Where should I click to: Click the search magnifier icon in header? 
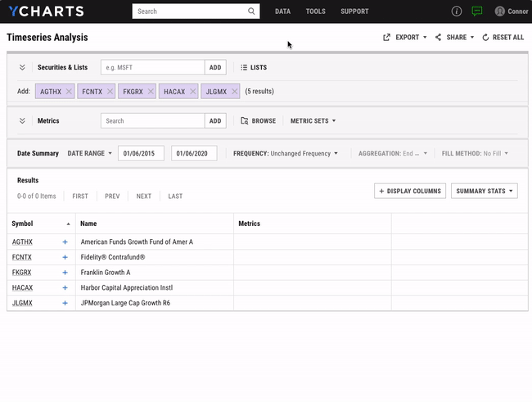251,11
